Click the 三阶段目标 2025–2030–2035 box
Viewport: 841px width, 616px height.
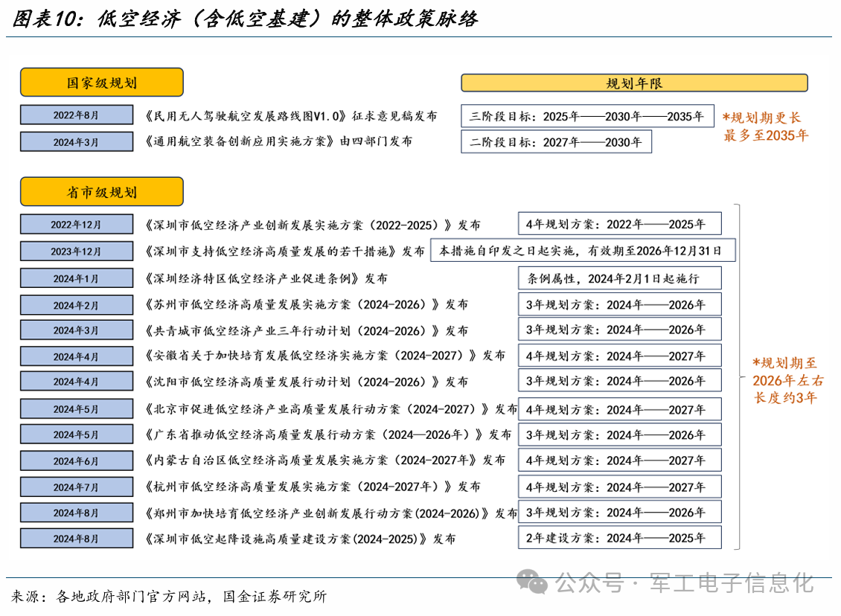coord(587,116)
